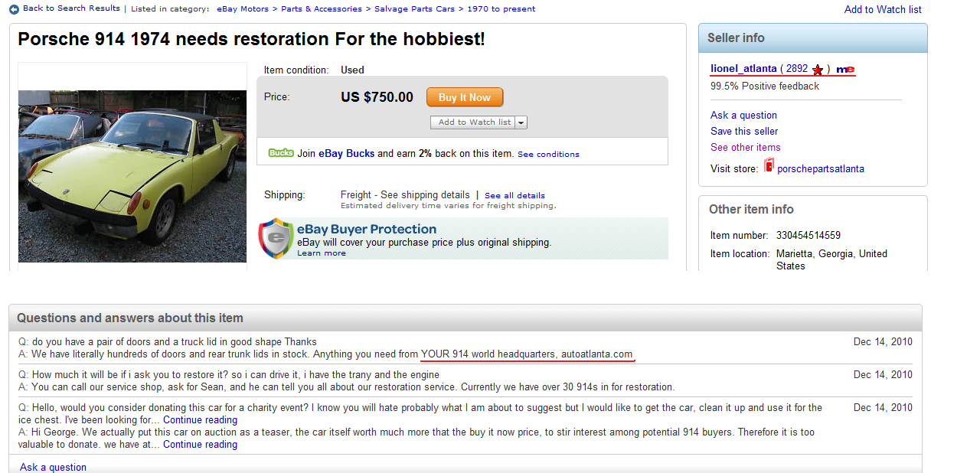
Task: Click the Add to Watch list button
Action: (x=474, y=122)
